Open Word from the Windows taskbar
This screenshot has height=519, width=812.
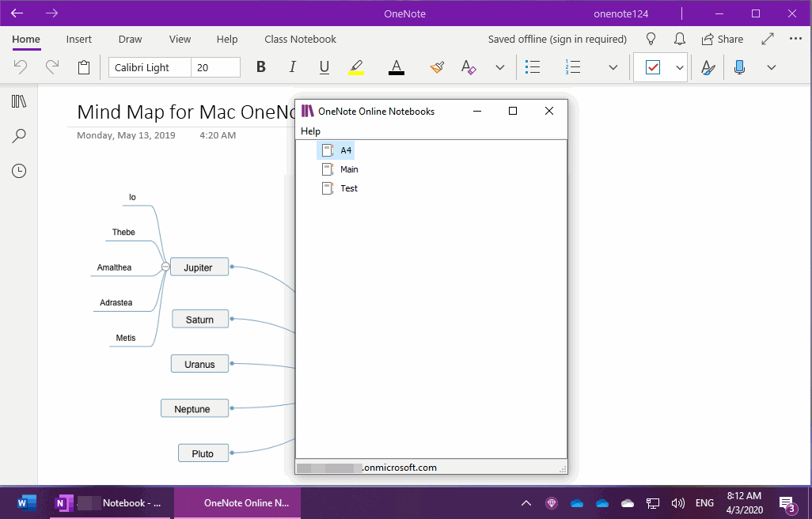click(x=26, y=503)
